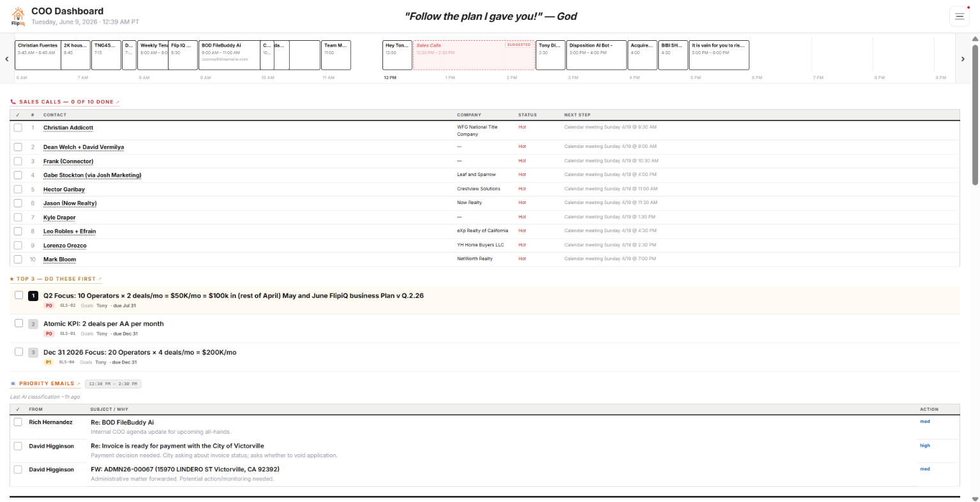Mark Hector Garibay call as done
This screenshot has height=502, width=980.
pos(18,189)
